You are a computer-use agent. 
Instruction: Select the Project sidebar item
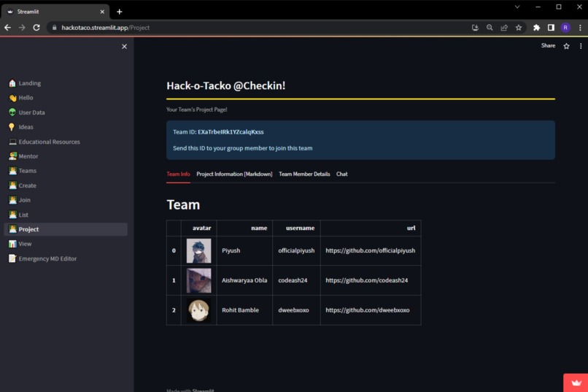click(66, 229)
